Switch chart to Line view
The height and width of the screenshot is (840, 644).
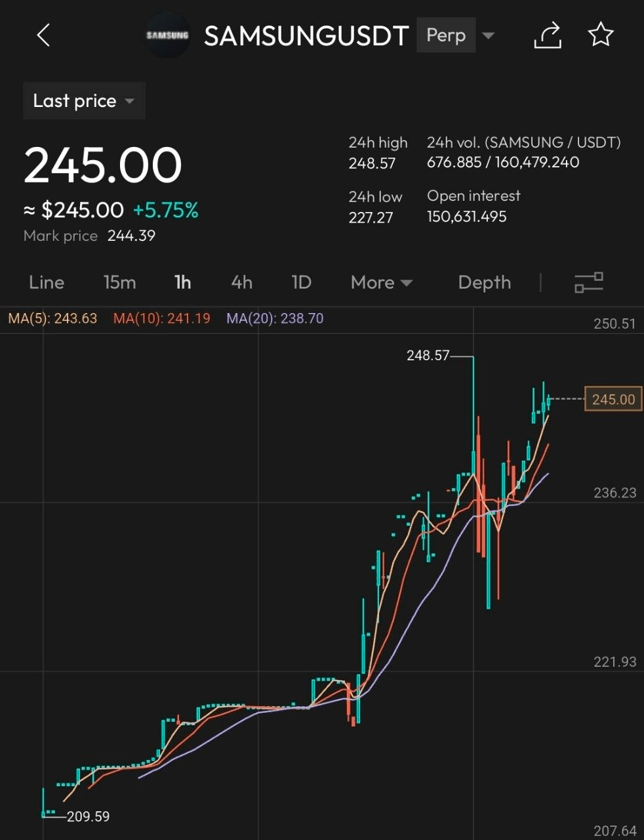47,282
